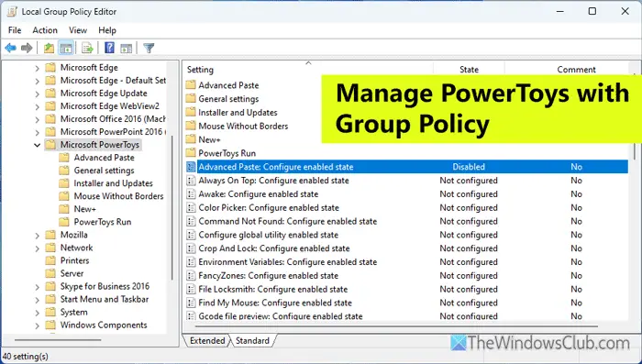Click the left tree vertical scrollbar
The width and height of the screenshot is (642, 364).
tap(172, 208)
